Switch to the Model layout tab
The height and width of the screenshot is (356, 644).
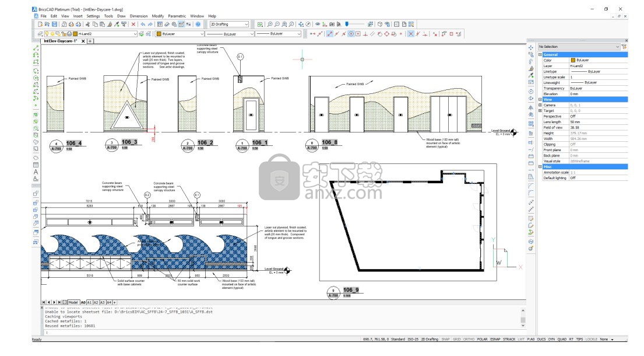(x=73, y=302)
